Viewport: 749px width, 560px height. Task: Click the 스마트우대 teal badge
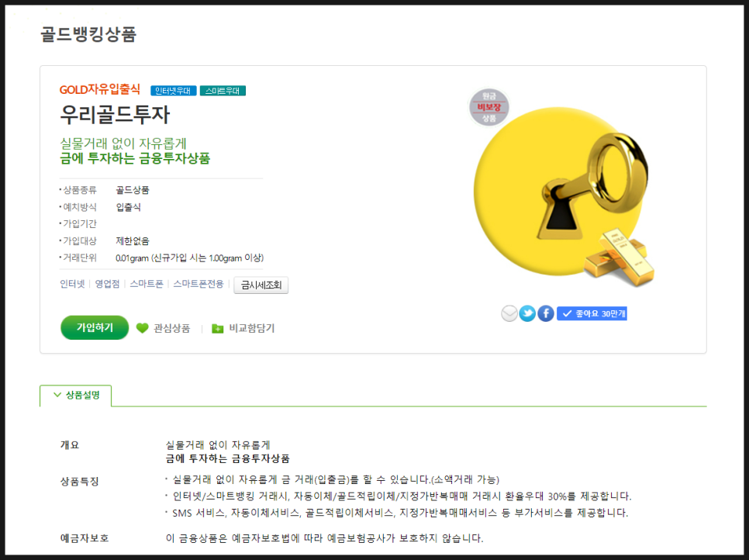coord(223,90)
